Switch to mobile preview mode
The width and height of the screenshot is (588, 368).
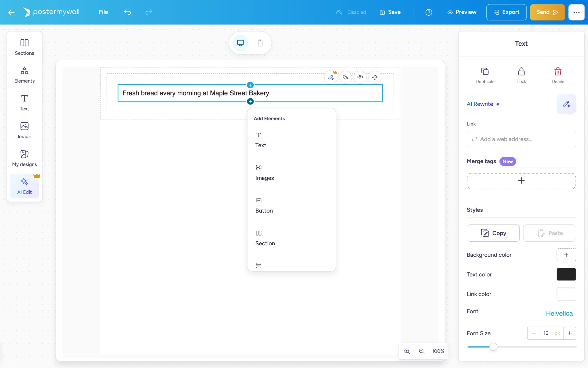[260, 43]
